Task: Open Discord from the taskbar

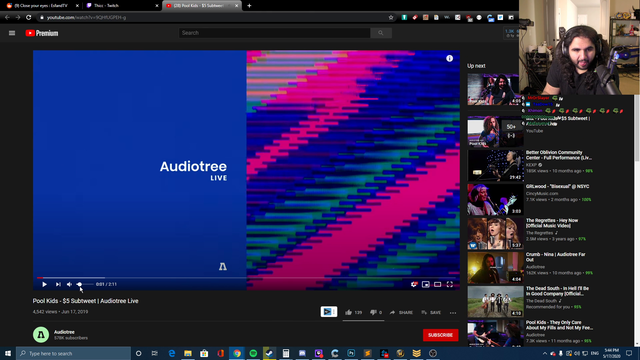Action: click(302, 353)
